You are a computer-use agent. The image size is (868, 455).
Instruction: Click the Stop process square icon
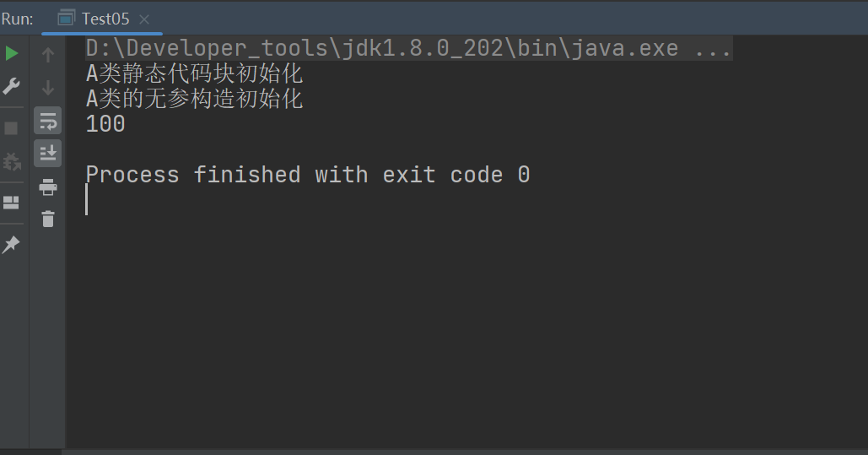click(x=12, y=128)
